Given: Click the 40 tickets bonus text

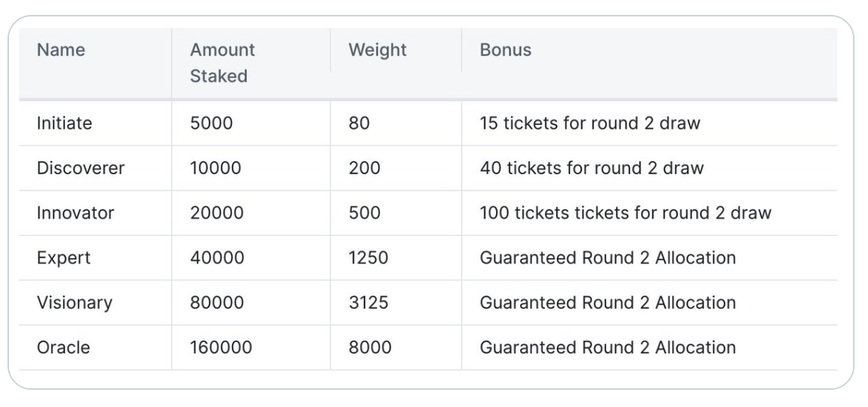Looking at the screenshot, I should [592, 168].
